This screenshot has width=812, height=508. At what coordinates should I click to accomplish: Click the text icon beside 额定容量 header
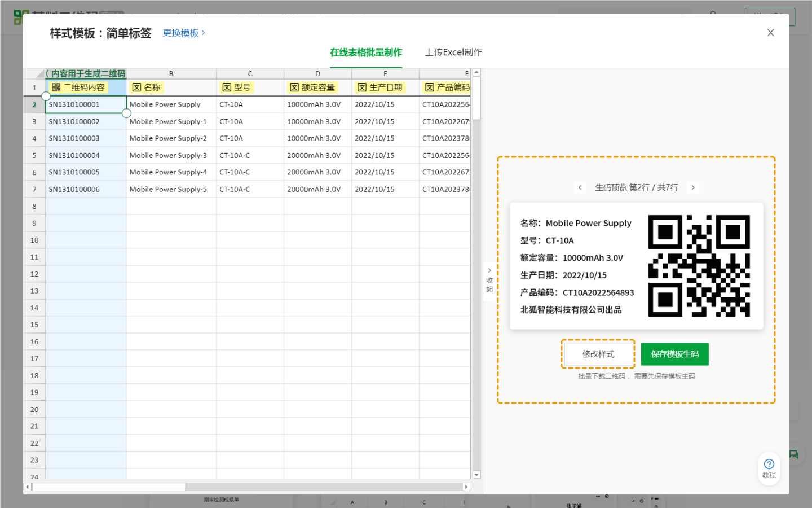[294, 87]
